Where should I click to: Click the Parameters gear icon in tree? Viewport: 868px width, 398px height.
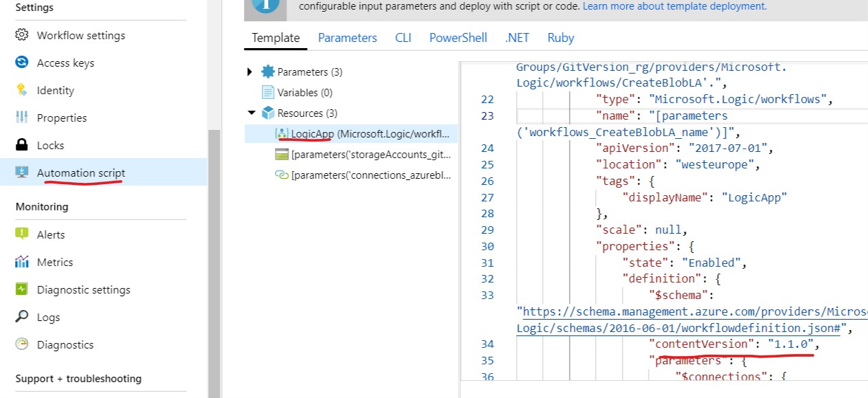pyautogui.click(x=268, y=71)
